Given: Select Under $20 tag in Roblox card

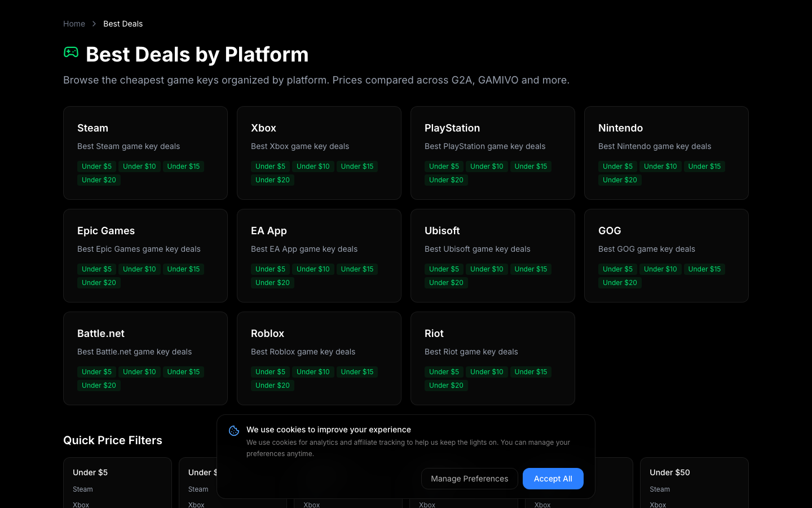Looking at the screenshot, I should 272,386.
